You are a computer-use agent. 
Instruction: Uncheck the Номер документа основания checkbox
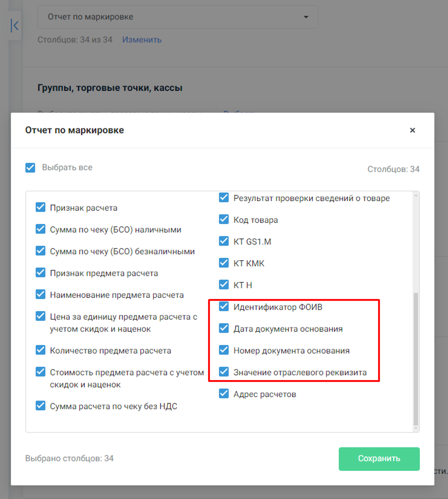coord(224,350)
